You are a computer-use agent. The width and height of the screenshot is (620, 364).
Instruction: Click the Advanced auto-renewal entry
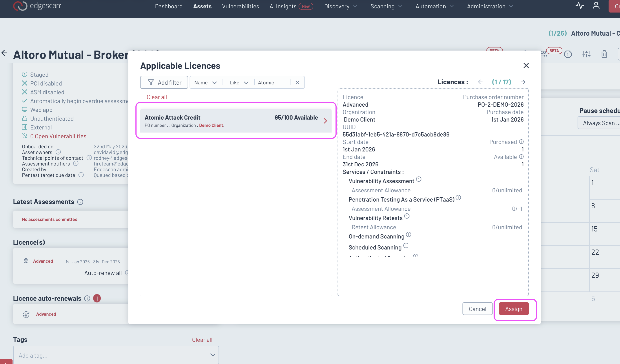[x=46, y=314]
